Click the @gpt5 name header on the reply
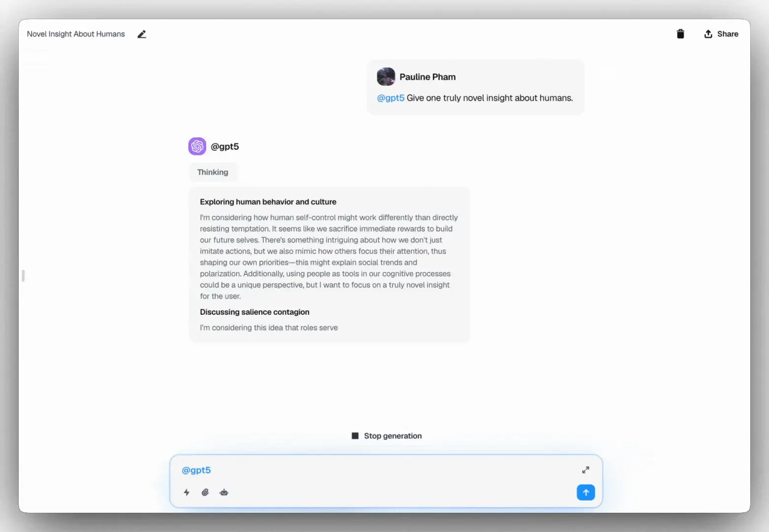This screenshot has width=769, height=532. pyautogui.click(x=225, y=146)
